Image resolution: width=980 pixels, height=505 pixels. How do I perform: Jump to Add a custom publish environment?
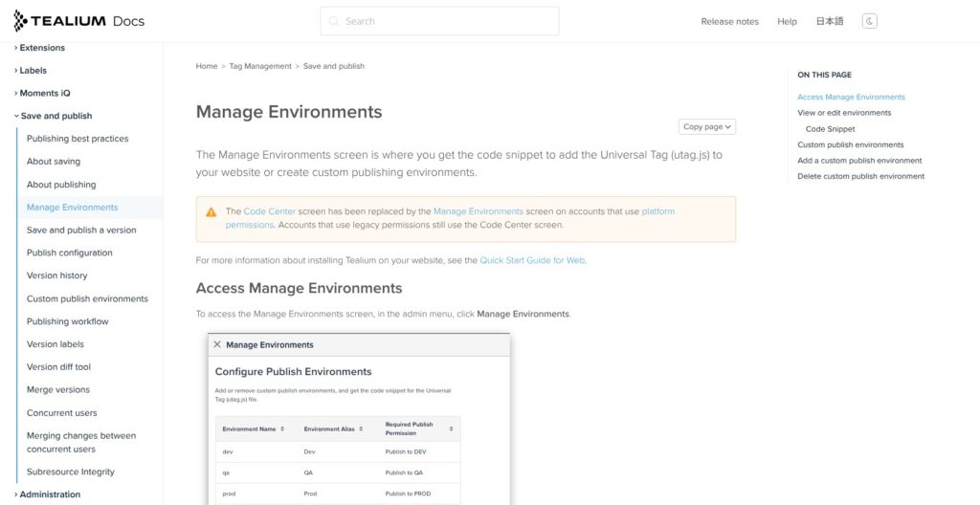pyautogui.click(x=859, y=161)
